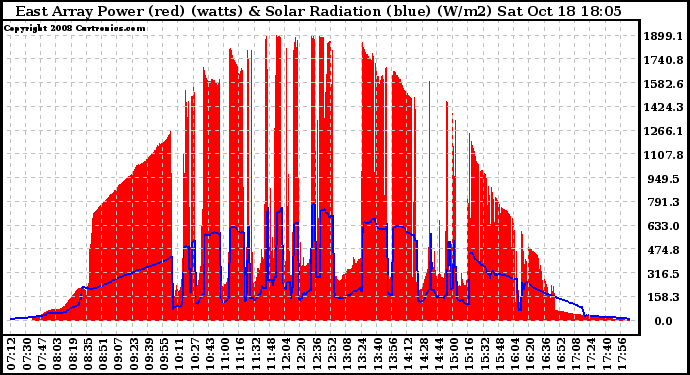Click the 09:39 time label
Screen dimensions: 690x375
149,353
